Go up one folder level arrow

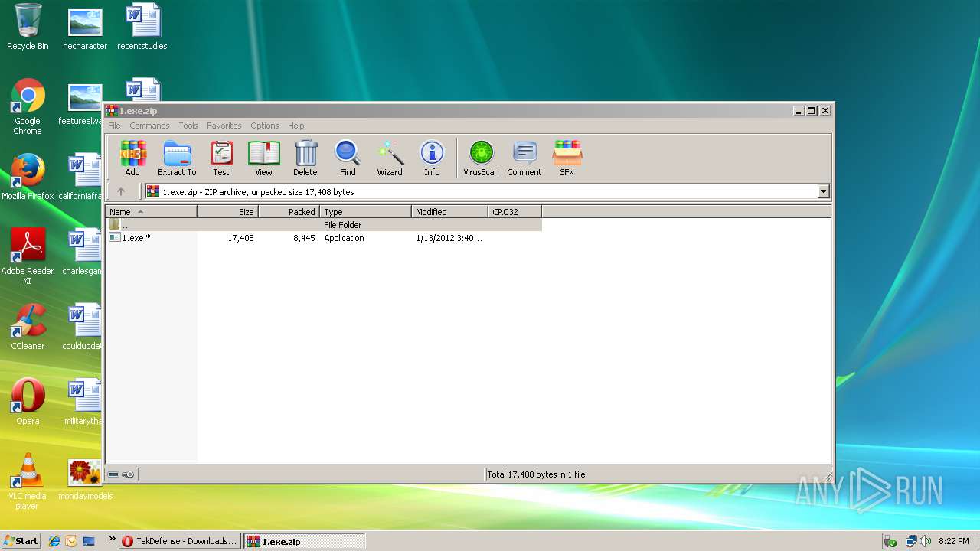pos(121,191)
